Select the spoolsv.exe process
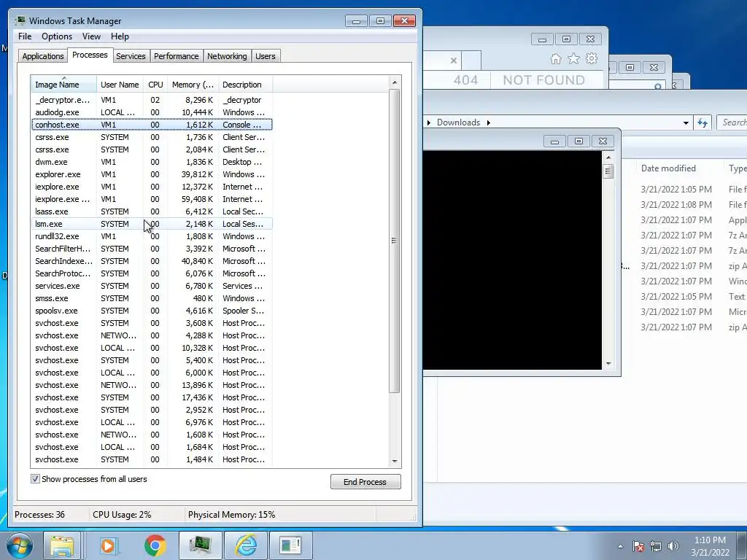The image size is (747, 560). [x=152, y=311]
